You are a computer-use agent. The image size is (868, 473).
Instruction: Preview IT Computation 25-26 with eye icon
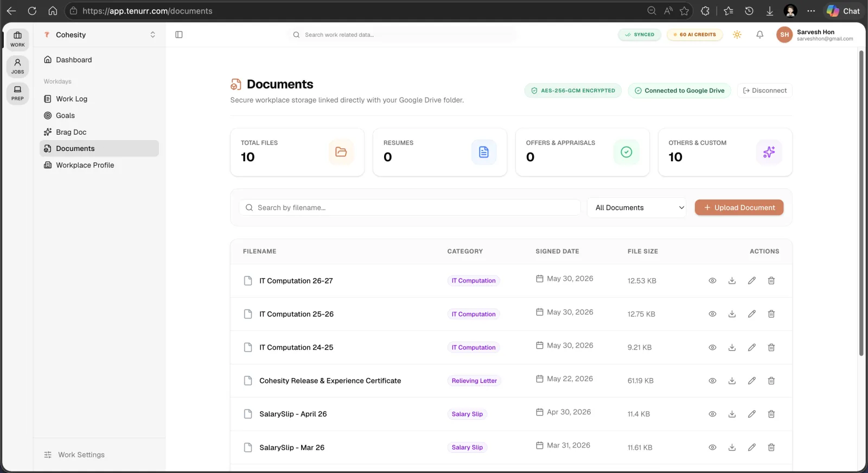pos(712,314)
